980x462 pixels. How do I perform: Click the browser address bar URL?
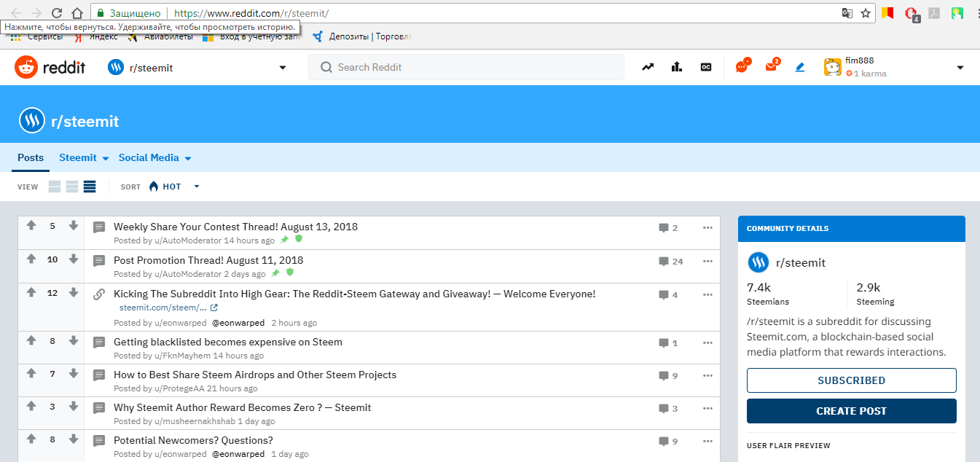coord(252,14)
